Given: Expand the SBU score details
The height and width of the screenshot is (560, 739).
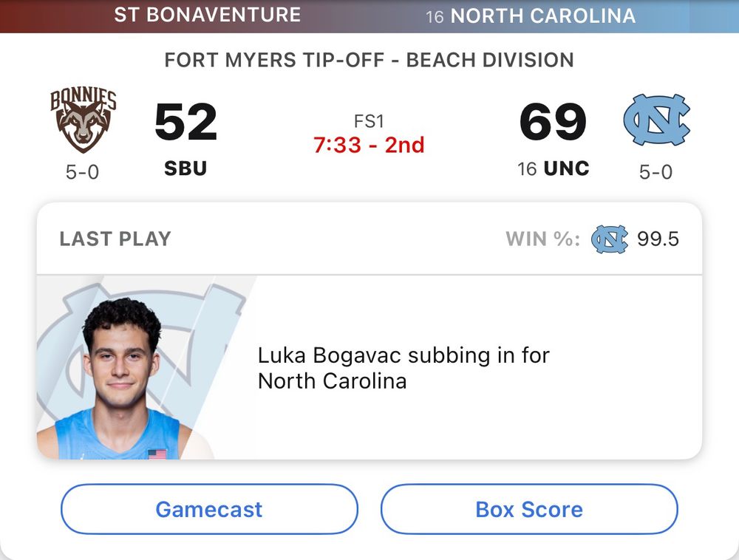Looking at the screenshot, I should point(185,122).
